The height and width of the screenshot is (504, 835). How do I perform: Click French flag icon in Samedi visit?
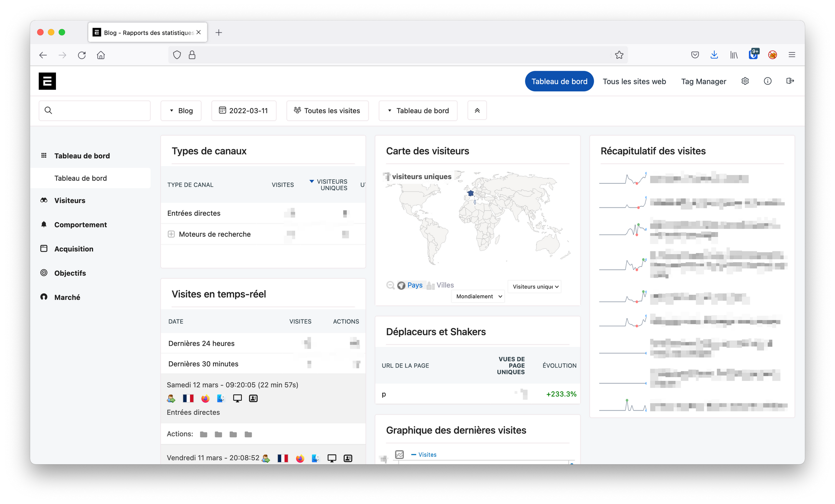pos(188,398)
